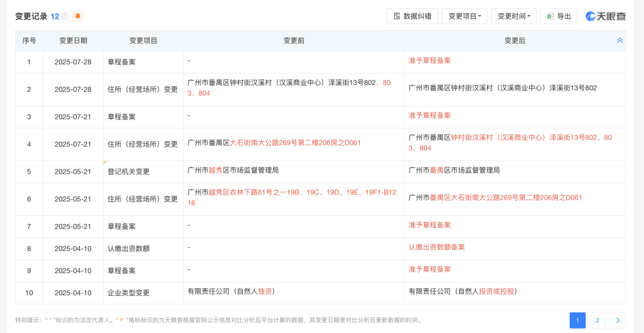
Task: Select the 登记机关变更 row item
Action: [x=128, y=171]
